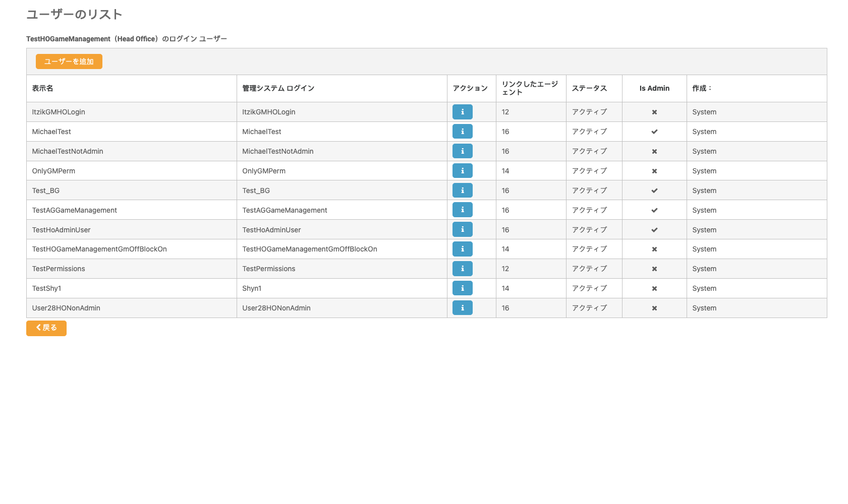The width and height of the screenshot is (848, 504).
Task: Click info button for MichaelTestNotAdmin
Action: pos(462,151)
